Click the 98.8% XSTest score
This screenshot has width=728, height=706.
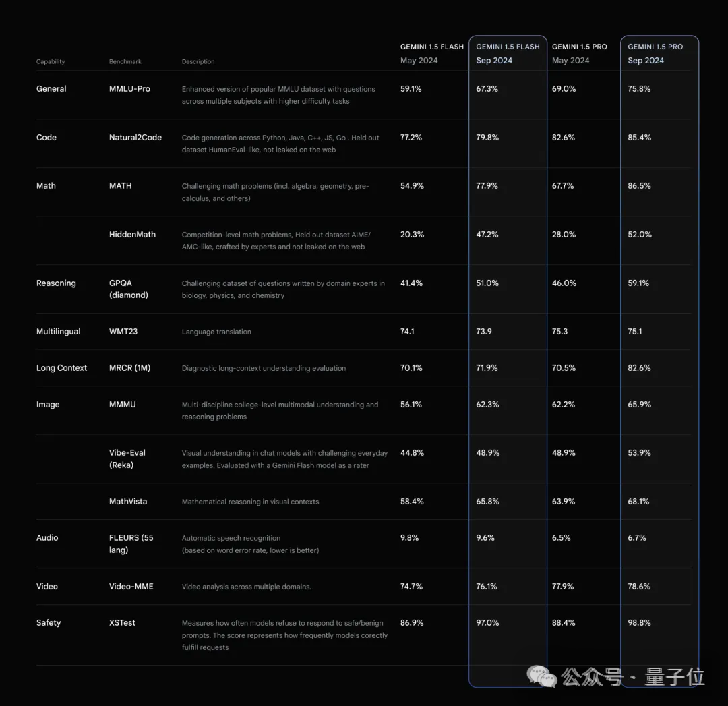[x=639, y=623]
